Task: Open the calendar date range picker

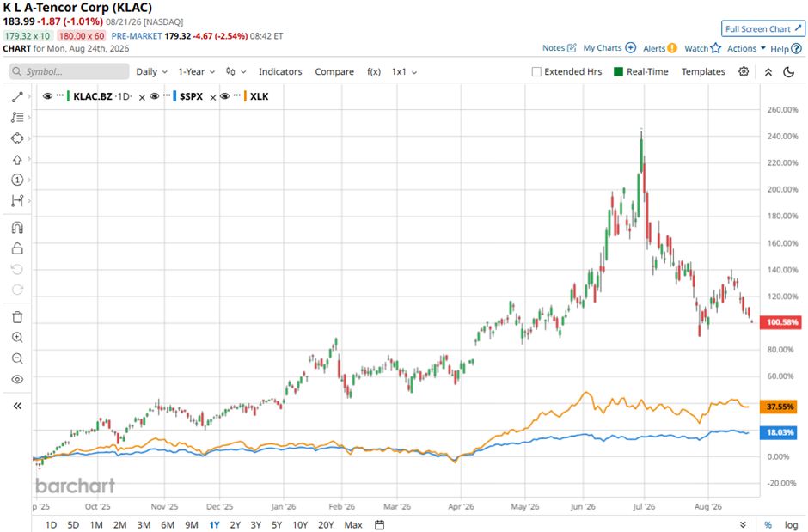Action: tap(379, 525)
